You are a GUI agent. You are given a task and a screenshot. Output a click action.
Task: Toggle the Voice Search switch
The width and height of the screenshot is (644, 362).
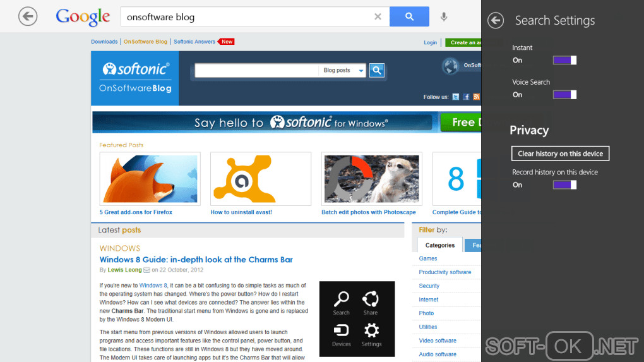click(564, 95)
